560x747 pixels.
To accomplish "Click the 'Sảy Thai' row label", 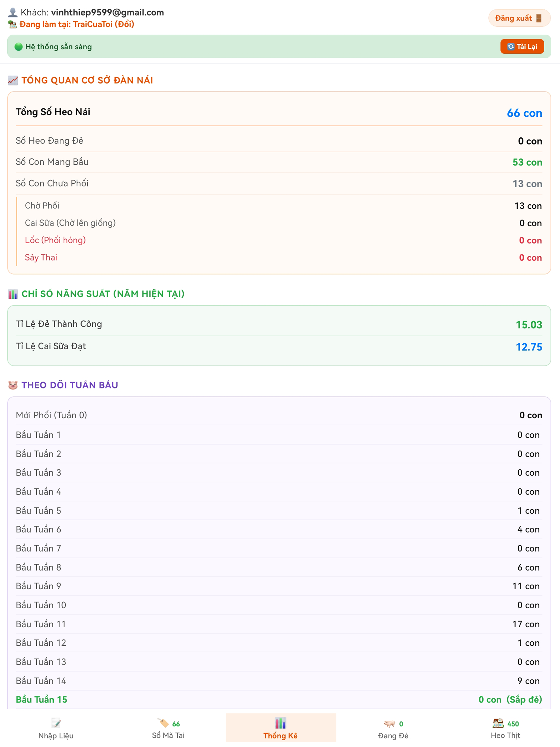I will 41,257.
